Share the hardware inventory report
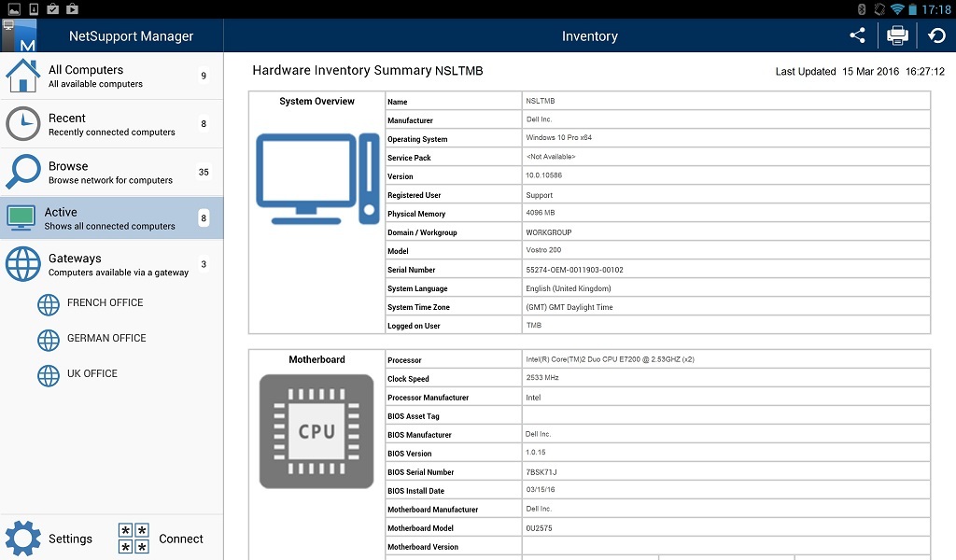Image resolution: width=956 pixels, height=560 pixels. click(x=857, y=35)
